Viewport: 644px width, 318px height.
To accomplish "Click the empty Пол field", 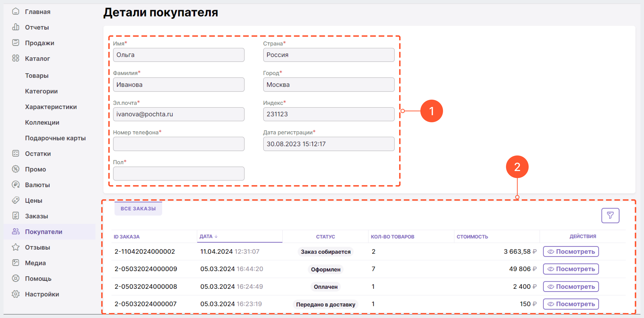I will (x=179, y=173).
